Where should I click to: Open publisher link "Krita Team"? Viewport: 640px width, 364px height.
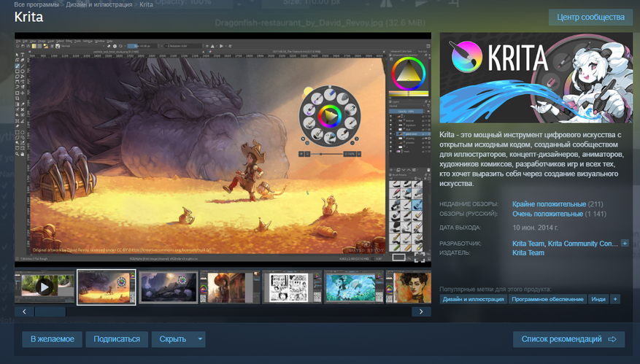[528, 253]
